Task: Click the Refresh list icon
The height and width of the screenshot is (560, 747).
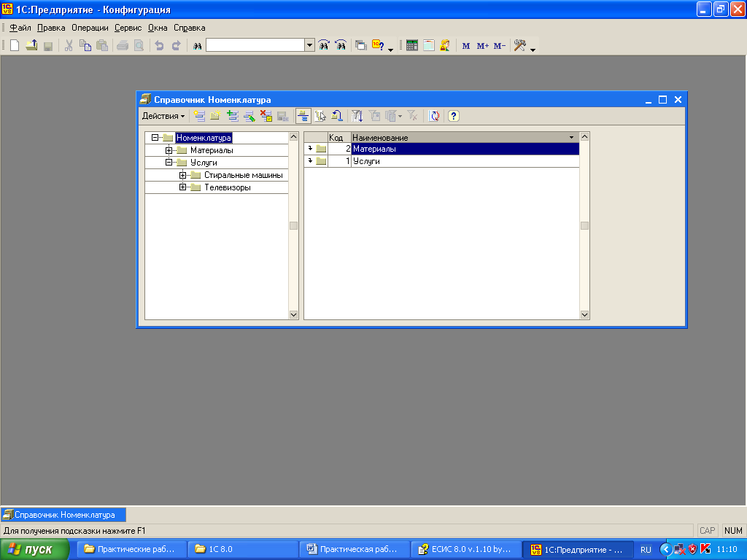Action: click(434, 116)
